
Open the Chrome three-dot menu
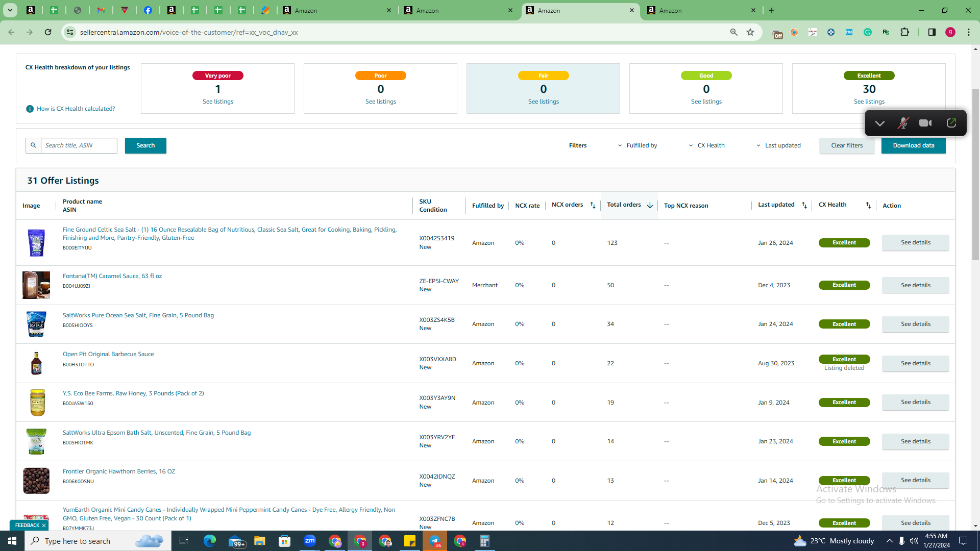click(x=969, y=32)
